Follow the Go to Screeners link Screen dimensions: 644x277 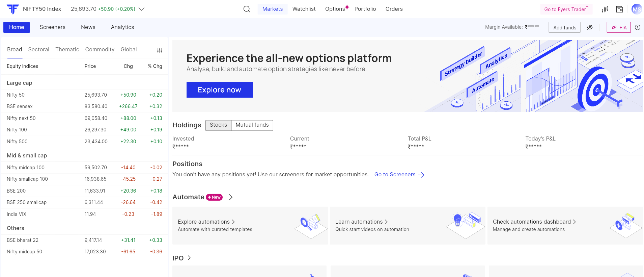(x=399, y=175)
